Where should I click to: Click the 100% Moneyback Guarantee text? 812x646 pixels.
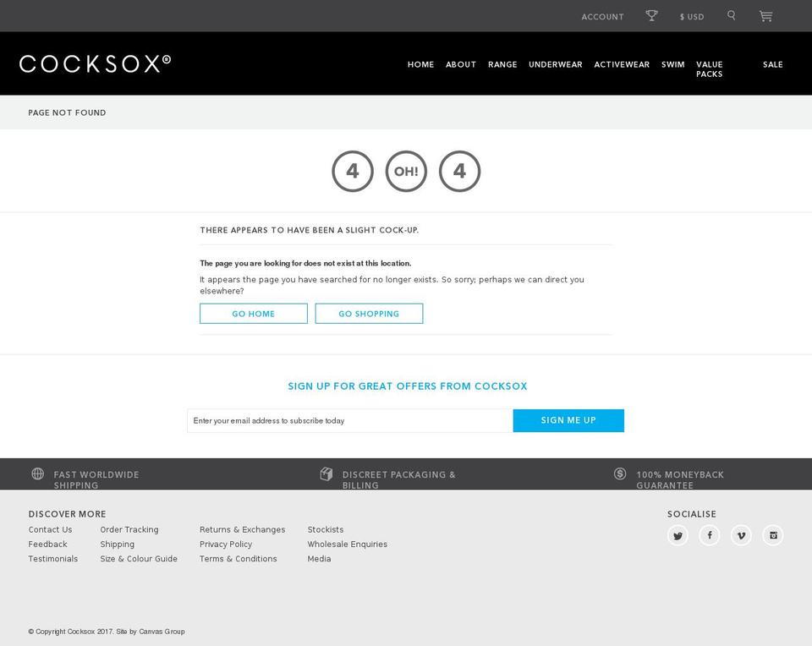coord(680,479)
